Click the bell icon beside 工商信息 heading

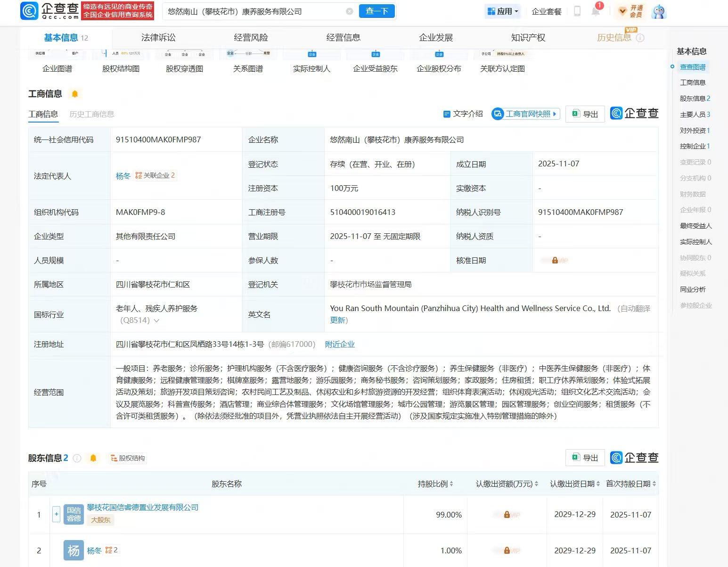click(74, 94)
